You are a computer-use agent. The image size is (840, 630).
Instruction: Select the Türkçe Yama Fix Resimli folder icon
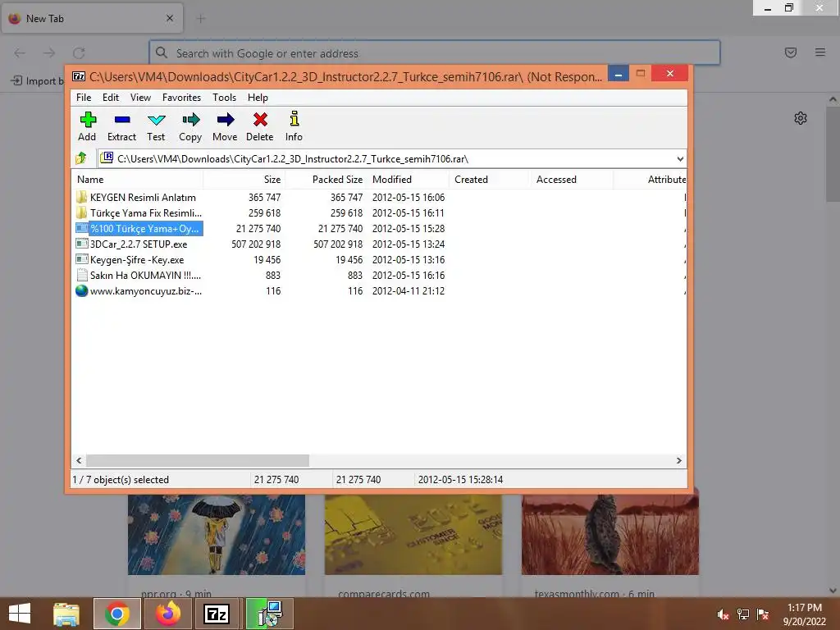81,212
